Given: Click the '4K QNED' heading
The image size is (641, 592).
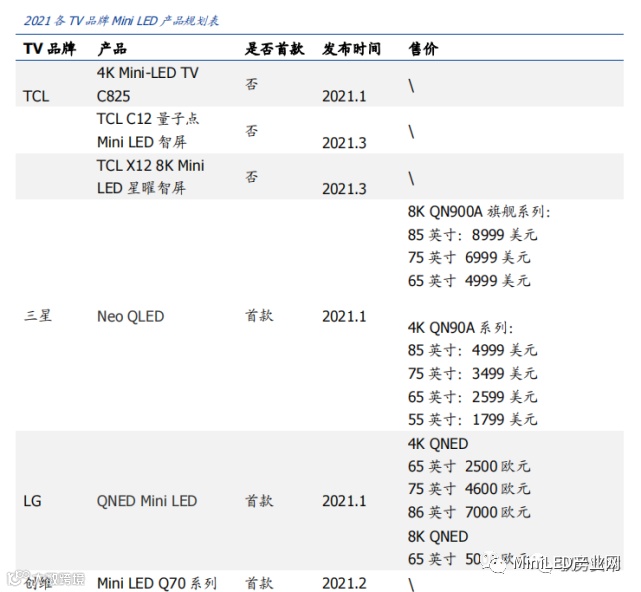Looking at the screenshot, I should (x=438, y=444).
